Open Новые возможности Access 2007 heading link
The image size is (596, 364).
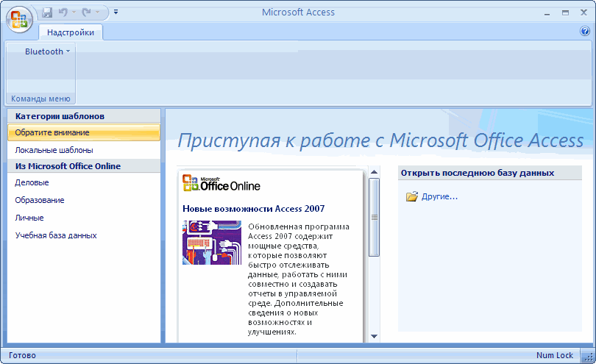click(254, 209)
